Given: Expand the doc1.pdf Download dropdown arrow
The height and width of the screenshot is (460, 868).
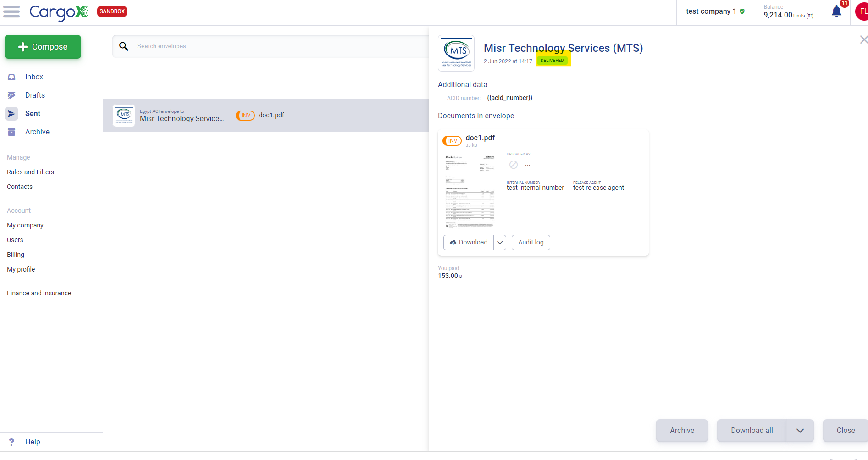Looking at the screenshot, I should coord(500,243).
